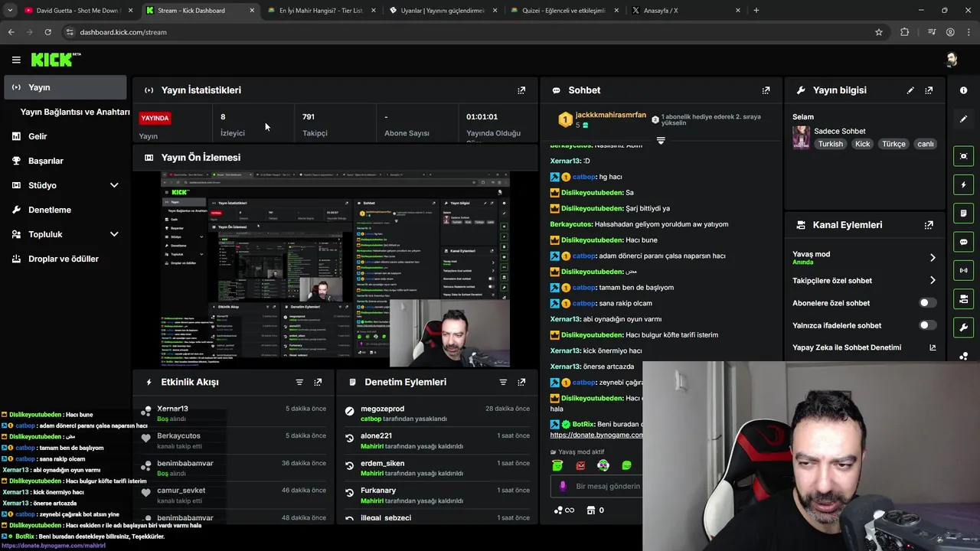Click the Kick logo
The width and height of the screenshot is (980, 551).
[x=55, y=60]
